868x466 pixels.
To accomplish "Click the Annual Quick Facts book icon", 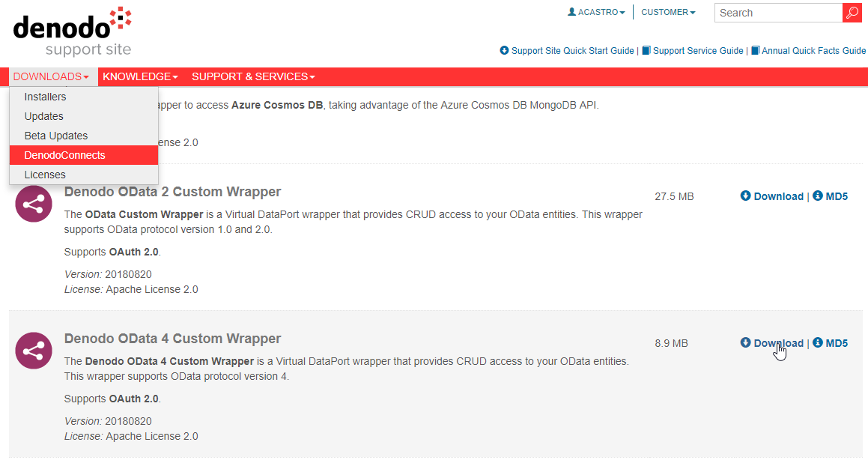I will 755,50.
